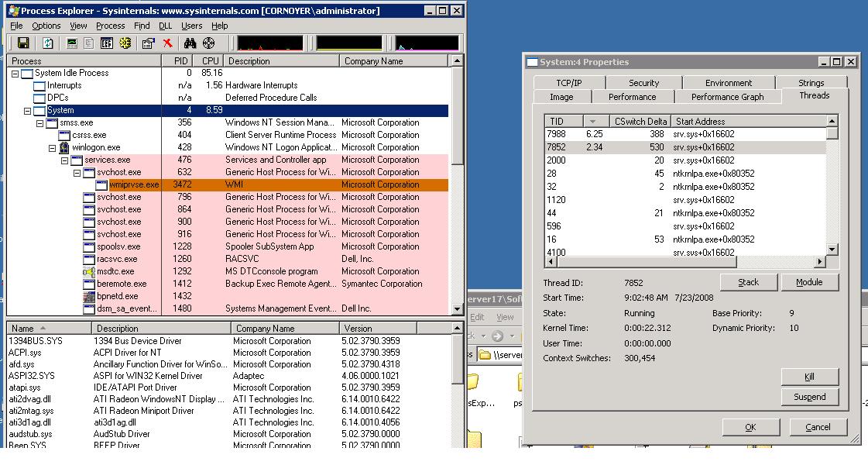Click the scroll-up arrow of the thread list
Screen dimensions: 868x465
pyautogui.click(x=832, y=121)
